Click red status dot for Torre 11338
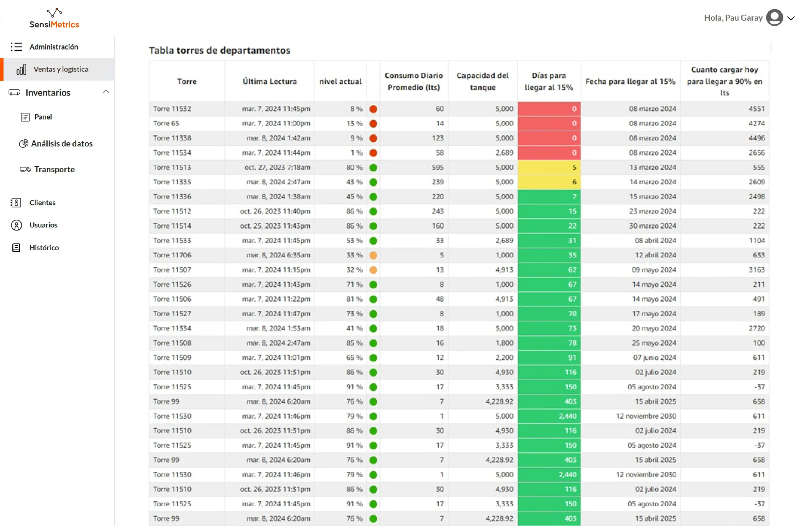812x526 pixels. coord(373,138)
